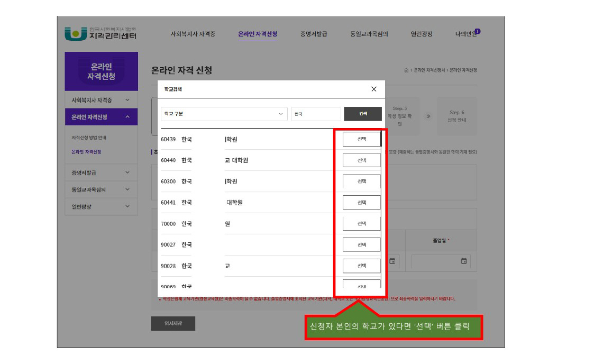
Task: Select the school in row 60439
Action: (361, 139)
